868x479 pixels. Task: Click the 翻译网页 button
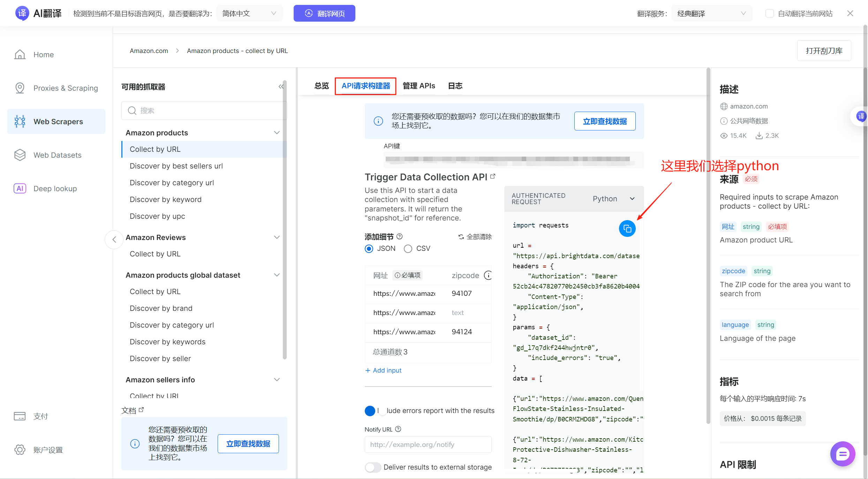[x=324, y=13]
